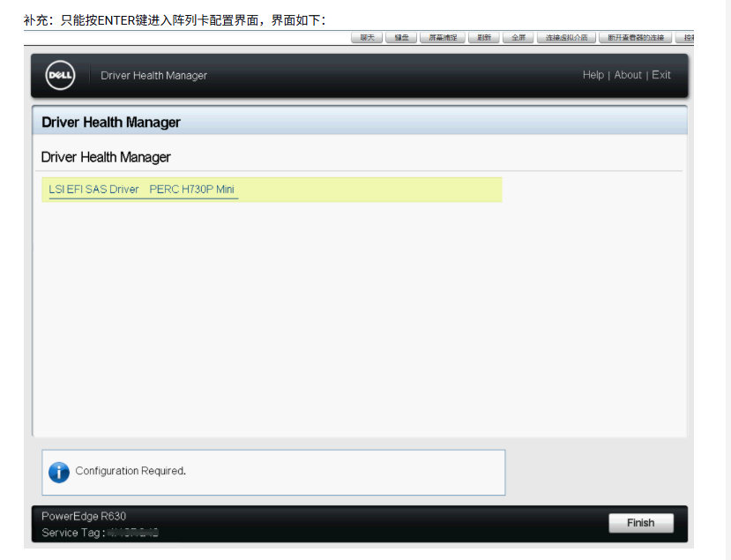
Task: Select LSI EFI SAS Driver PERC H730P Mini
Action: tap(143, 190)
